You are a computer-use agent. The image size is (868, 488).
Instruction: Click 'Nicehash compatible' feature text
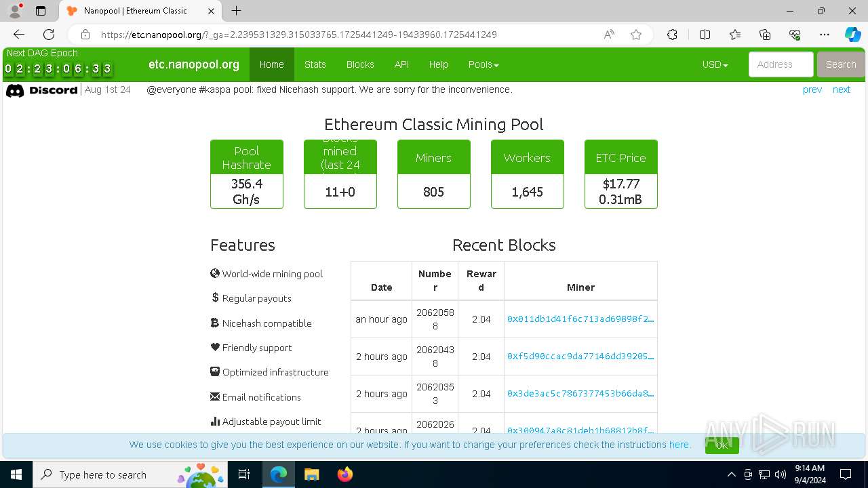267,323
